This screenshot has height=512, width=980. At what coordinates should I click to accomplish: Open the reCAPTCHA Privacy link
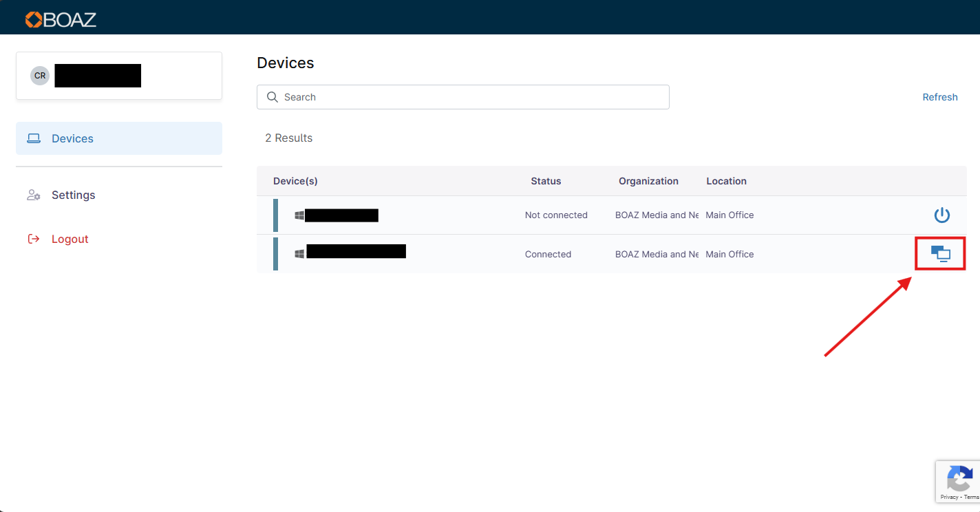tap(949, 497)
